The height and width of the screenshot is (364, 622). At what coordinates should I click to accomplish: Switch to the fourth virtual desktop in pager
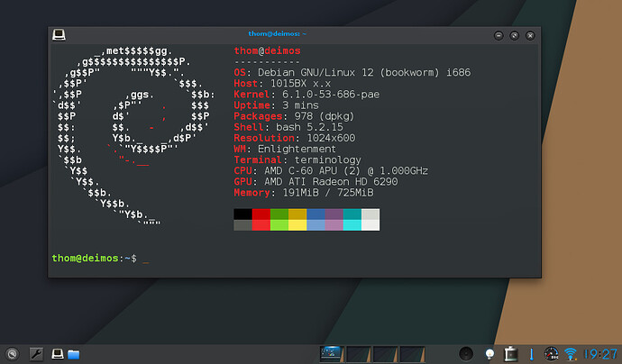412,354
